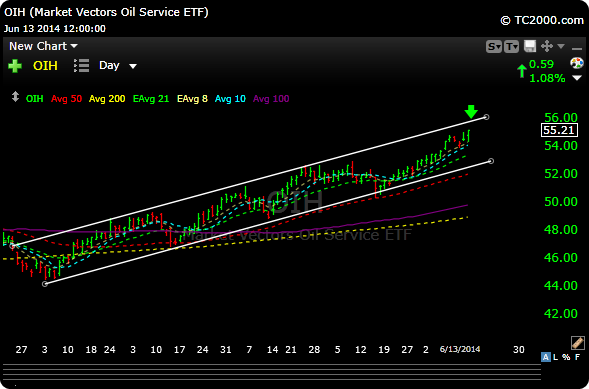Click the EAvg 21 legend label
The width and height of the screenshot is (589, 389).
point(151,99)
